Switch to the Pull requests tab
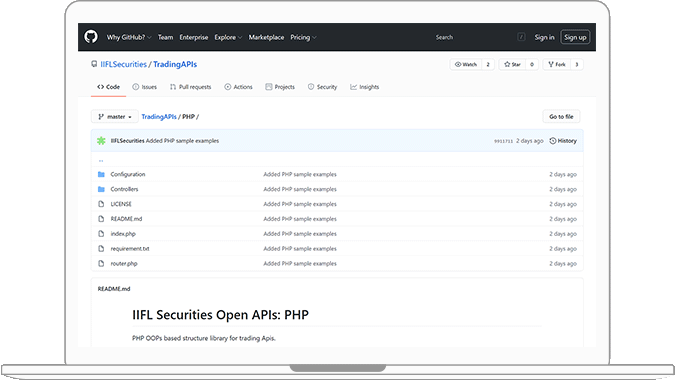 [190, 87]
